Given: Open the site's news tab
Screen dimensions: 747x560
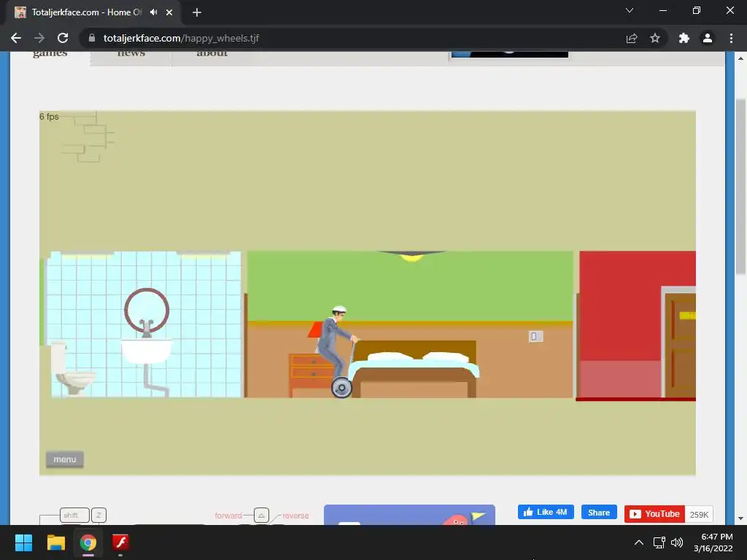Looking at the screenshot, I should [x=131, y=53].
